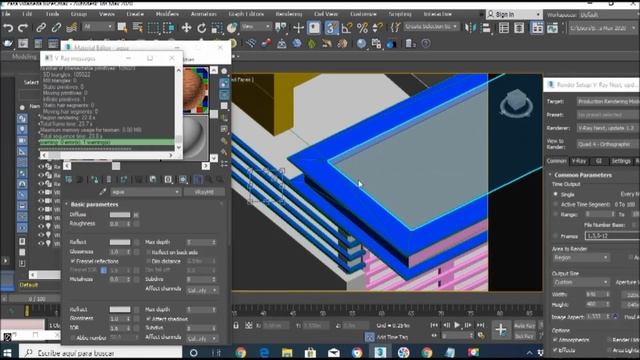
Task: Toggle the Percent Snap icon
Action: pyautogui.click(x=362, y=28)
